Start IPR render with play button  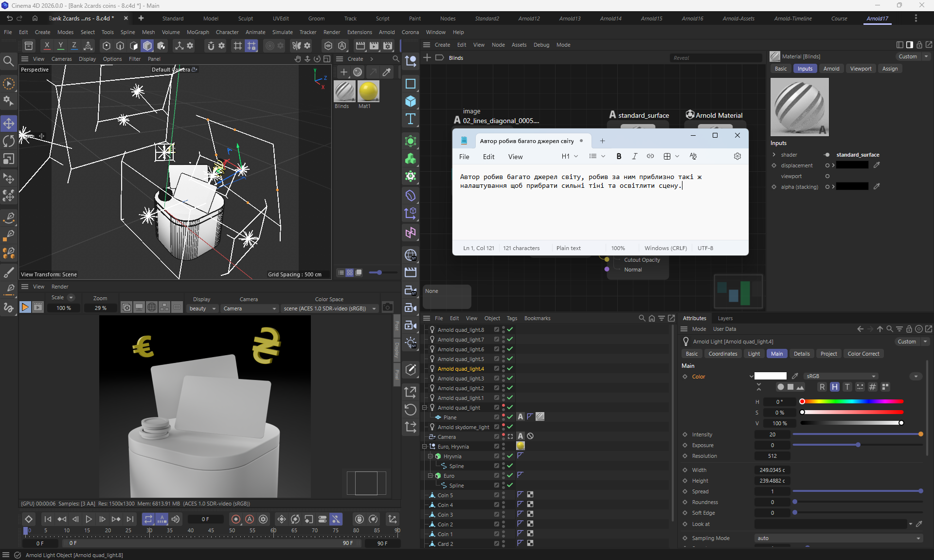click(x=25, y=307)
